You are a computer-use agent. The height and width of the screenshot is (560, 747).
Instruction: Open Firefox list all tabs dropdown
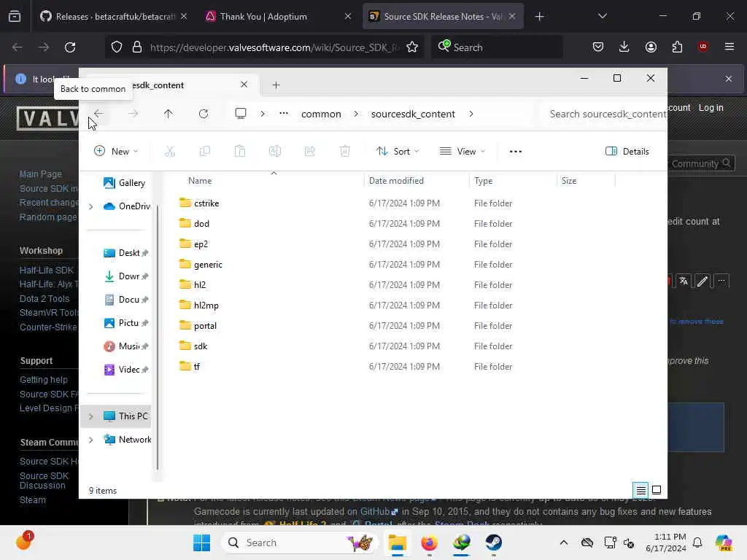(x=602, y=16)
